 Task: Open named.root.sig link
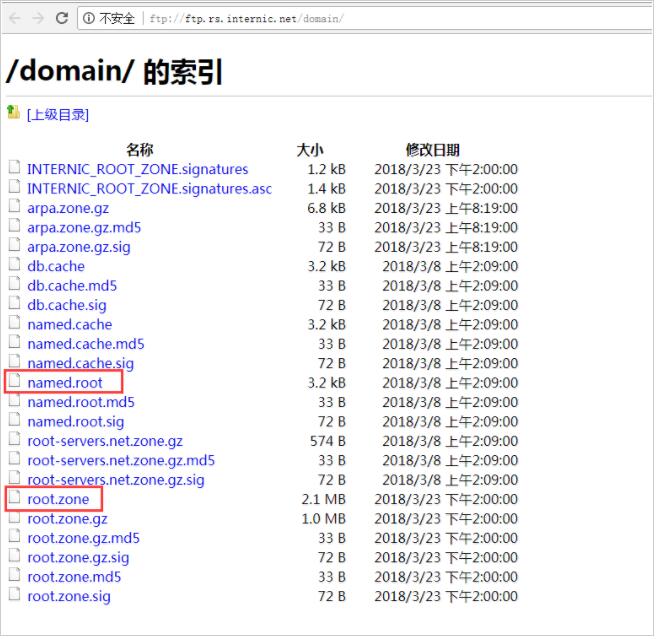(x=76, y=422)
